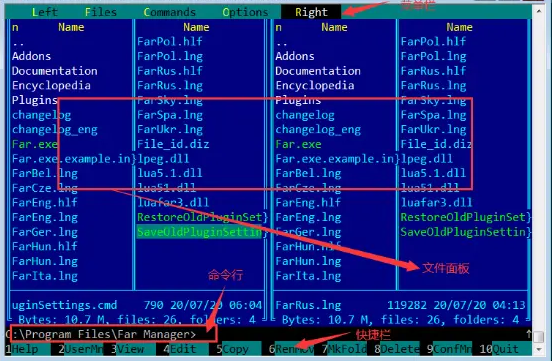Select the Plugins folder in right panel
This screenshot has width=552, height=361.
298,100
